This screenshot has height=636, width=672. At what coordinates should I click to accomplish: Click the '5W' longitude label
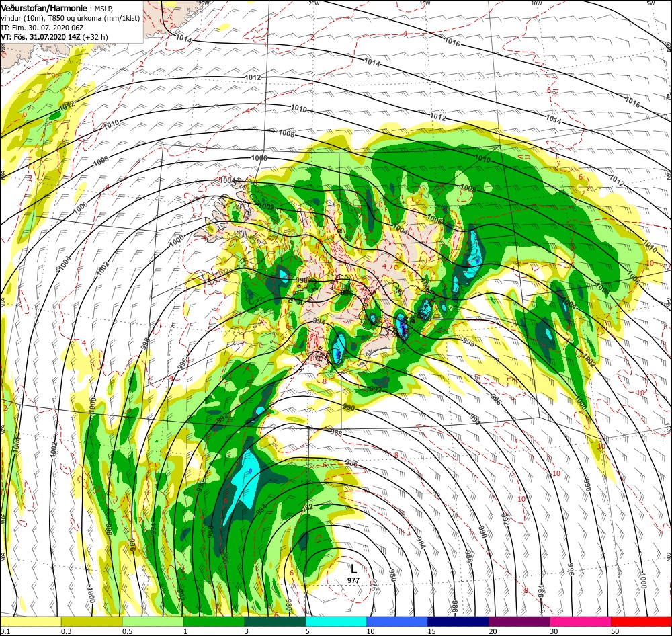[650, 3]
